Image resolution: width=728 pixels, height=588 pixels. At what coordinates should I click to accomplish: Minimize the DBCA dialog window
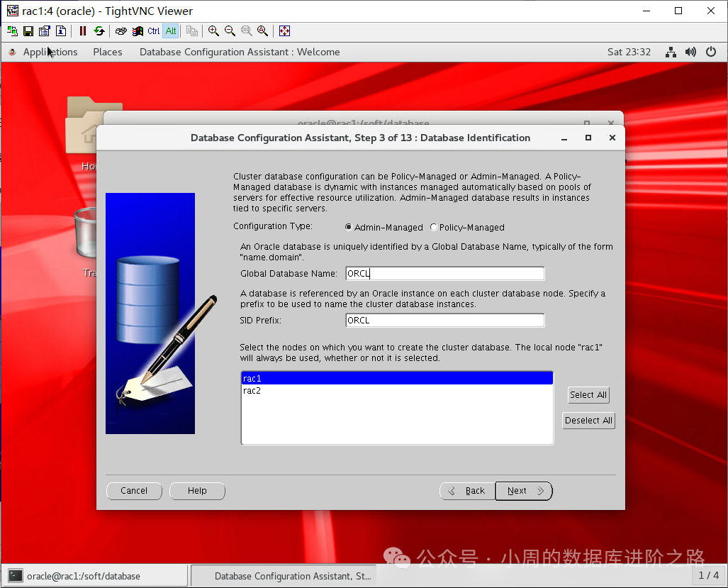click(x=564, y=138)
